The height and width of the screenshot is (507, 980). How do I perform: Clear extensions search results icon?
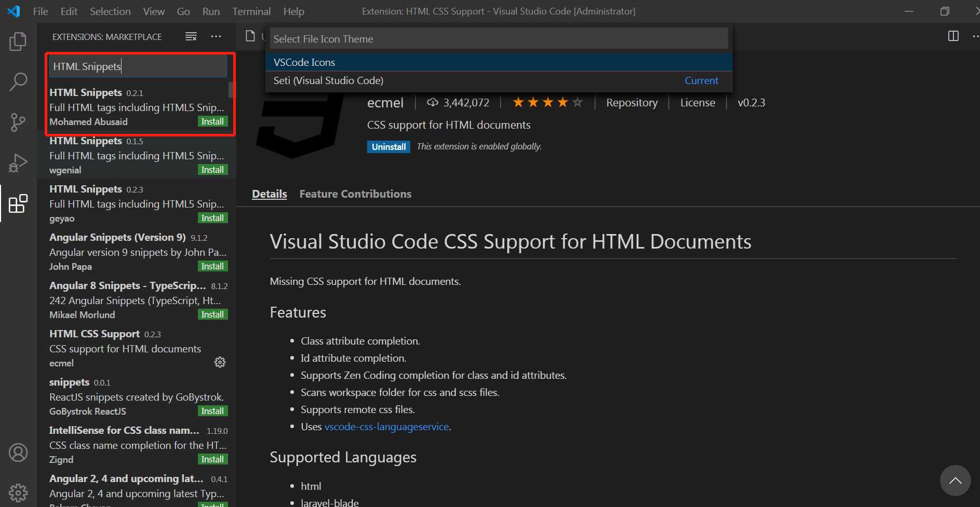[191, 36]
